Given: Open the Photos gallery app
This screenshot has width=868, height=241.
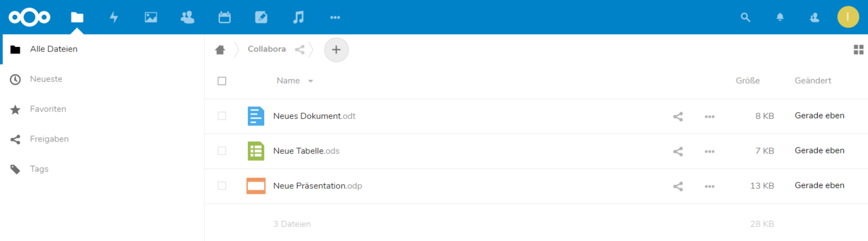Looking at the screenshot, I should tap(151, 17).
